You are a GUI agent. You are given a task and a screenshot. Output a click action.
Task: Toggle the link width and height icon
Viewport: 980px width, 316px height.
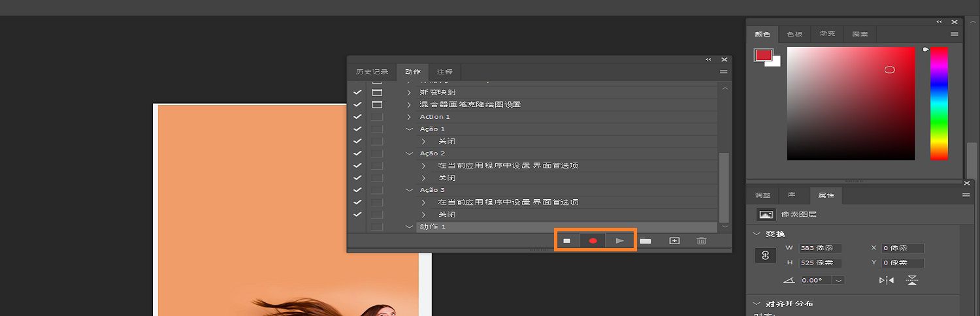[x=766, y=255]
